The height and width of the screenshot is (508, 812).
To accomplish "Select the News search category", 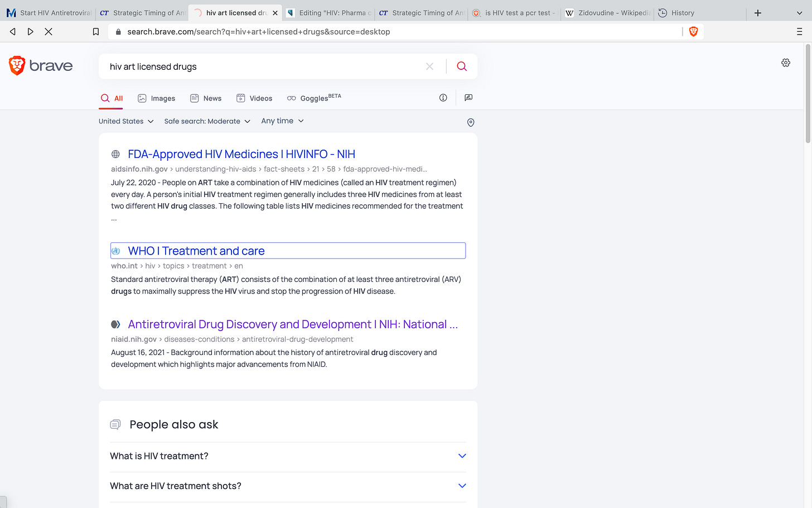I will (206, 98).
